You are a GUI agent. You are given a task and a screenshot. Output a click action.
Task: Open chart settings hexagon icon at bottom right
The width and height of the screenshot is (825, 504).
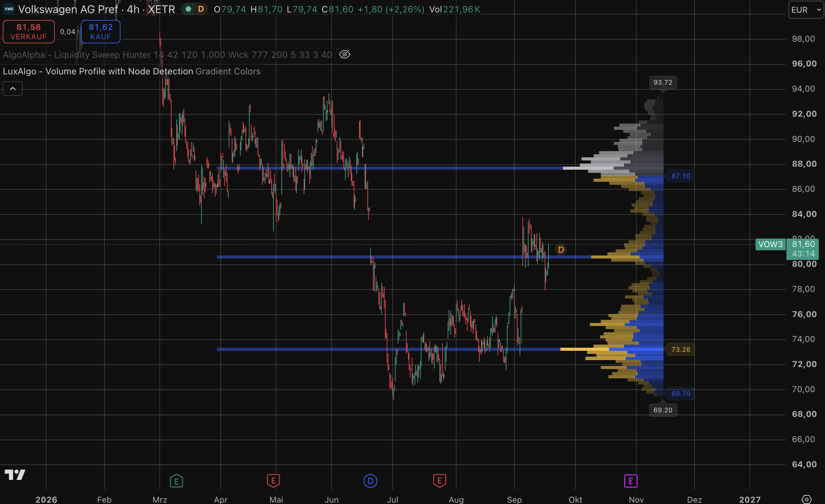click(807, 499)
